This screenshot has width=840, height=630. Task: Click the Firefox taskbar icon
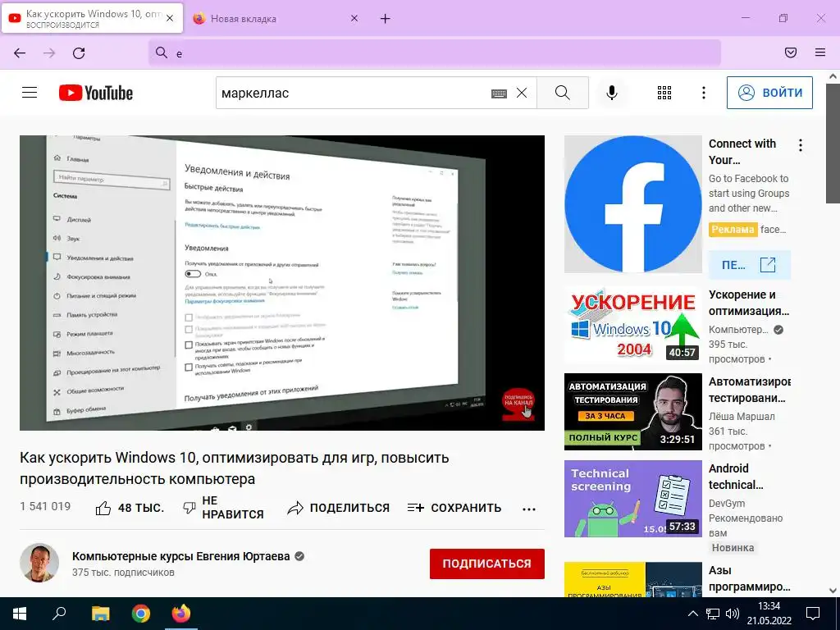[x=180, y=614]
